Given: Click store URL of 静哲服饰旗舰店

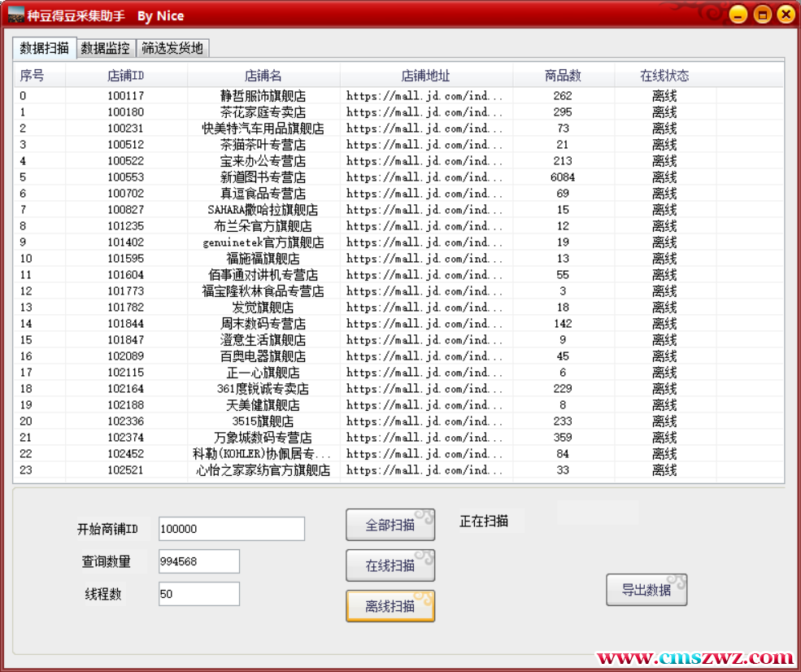Looking at the screenshot, I should [424, 96].
